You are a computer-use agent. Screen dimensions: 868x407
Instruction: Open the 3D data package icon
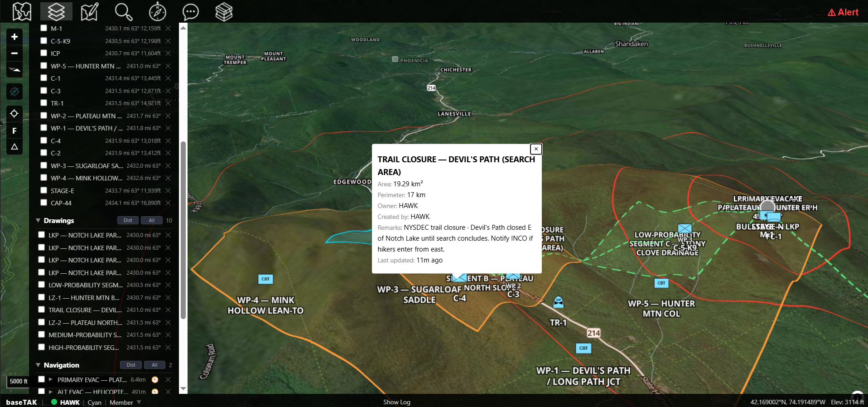click(224, 11)
